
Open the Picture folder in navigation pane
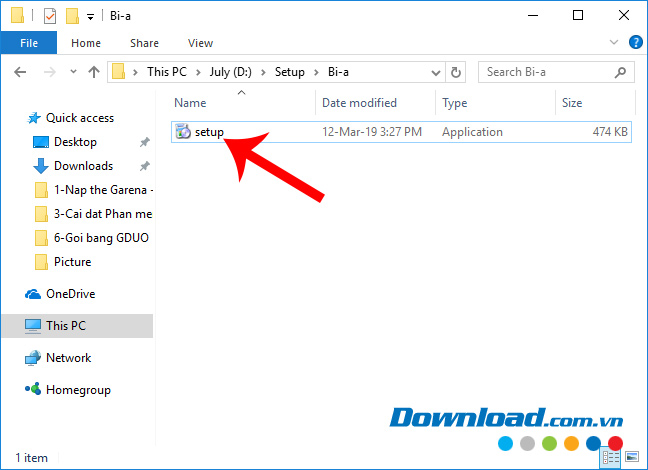coord(73,262)
